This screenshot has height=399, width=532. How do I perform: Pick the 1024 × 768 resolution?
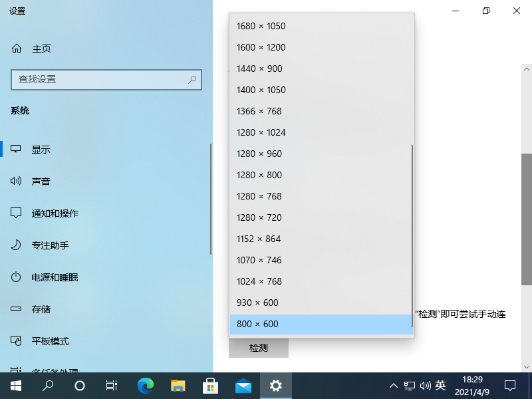pos(259,281)
